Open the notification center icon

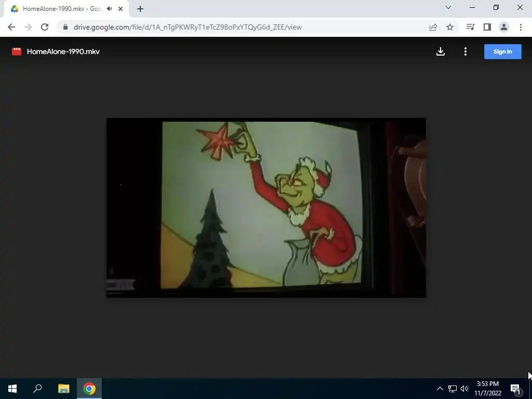click(x=515, y=389)
